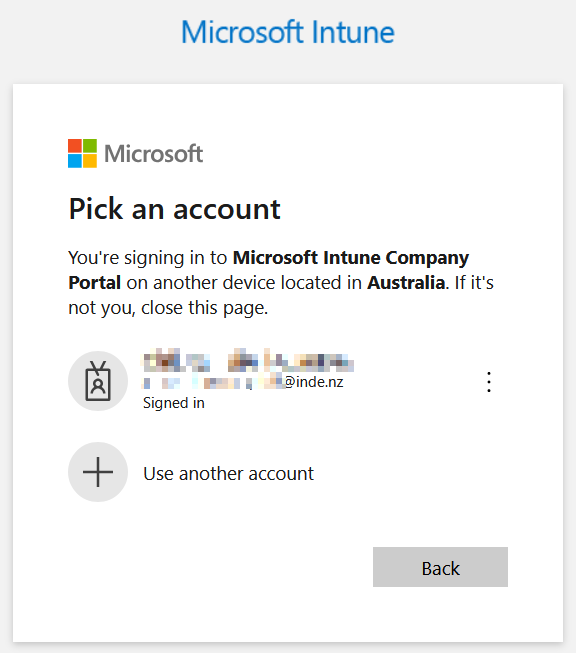
Task: Click the "If it's" text after Australia
Action: coord(474,283)
